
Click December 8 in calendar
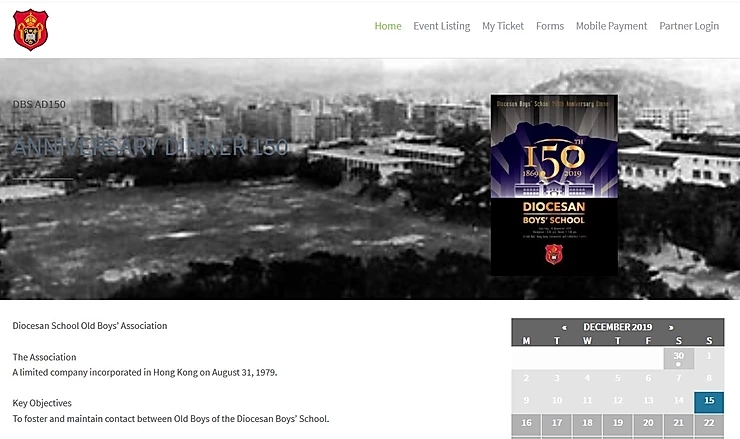(x=709, y=380)
